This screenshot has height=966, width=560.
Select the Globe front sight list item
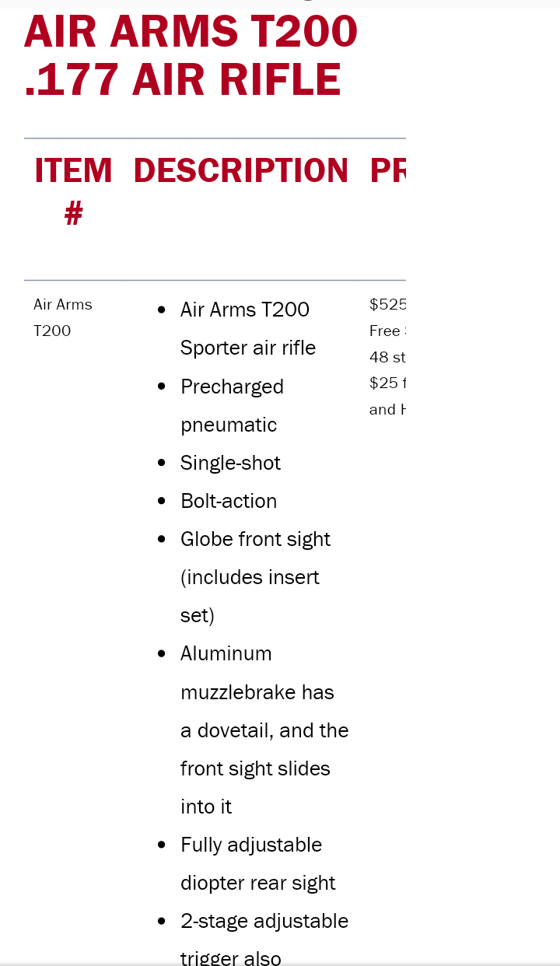[x=255, y=577]
